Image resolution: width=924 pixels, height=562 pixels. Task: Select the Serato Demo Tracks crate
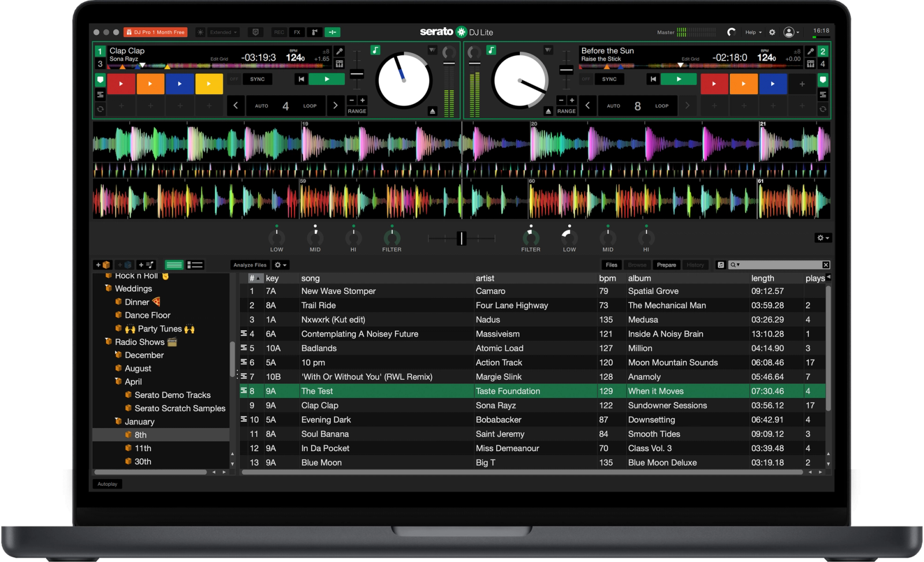tap(172, 395)
